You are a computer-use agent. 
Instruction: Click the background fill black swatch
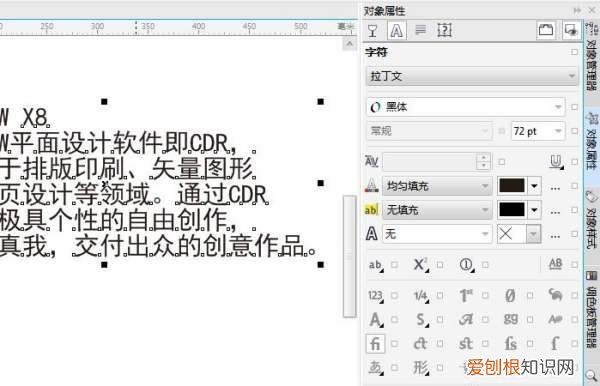point(512,210)
